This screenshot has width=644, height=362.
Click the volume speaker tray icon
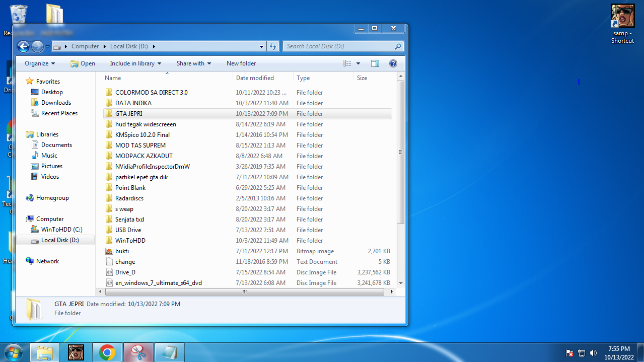[594, 353]
